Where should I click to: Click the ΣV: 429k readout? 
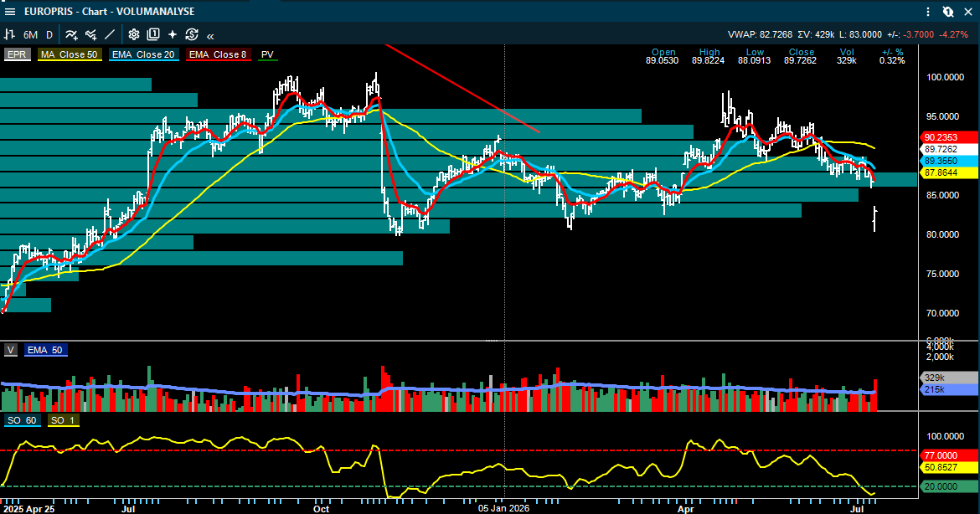click(817, 35)
